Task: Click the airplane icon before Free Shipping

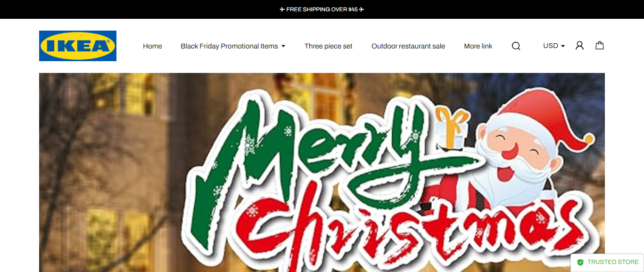Action: (x=282, y=9)
